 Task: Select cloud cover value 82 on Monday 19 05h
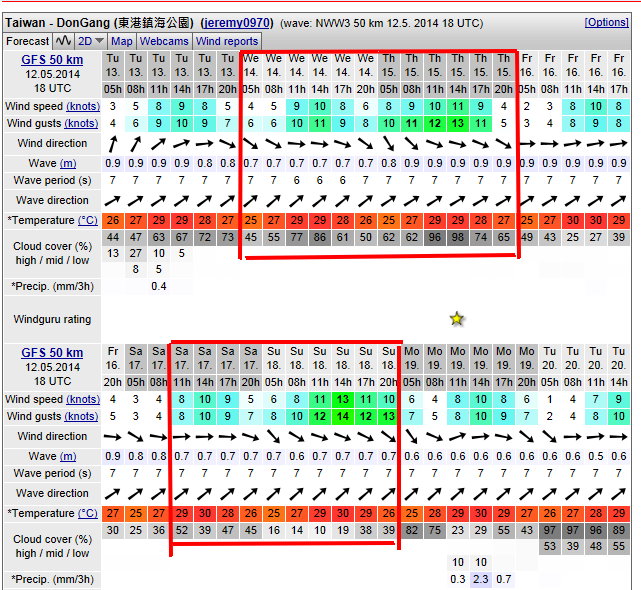(x=411, y=530)
